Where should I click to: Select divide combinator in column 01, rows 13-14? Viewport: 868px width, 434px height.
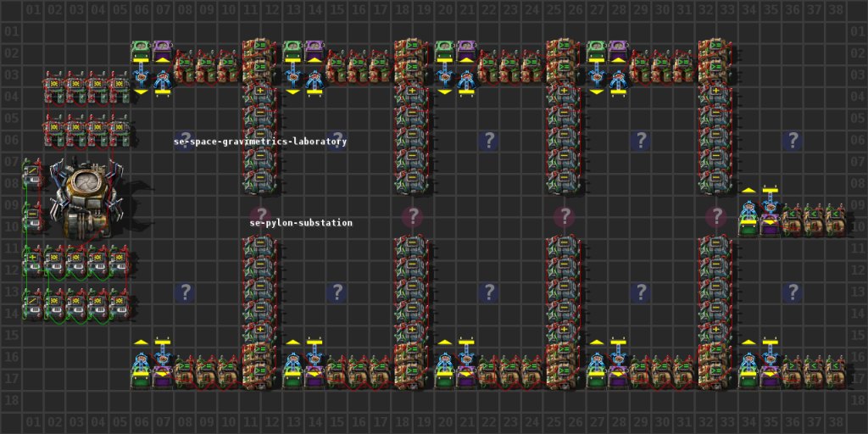[33, 304]
